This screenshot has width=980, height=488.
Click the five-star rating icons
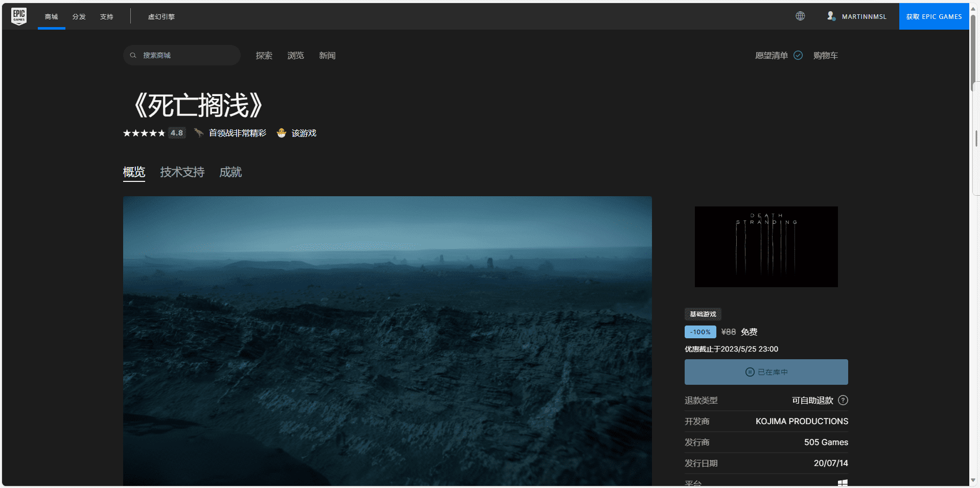point(144,133)
